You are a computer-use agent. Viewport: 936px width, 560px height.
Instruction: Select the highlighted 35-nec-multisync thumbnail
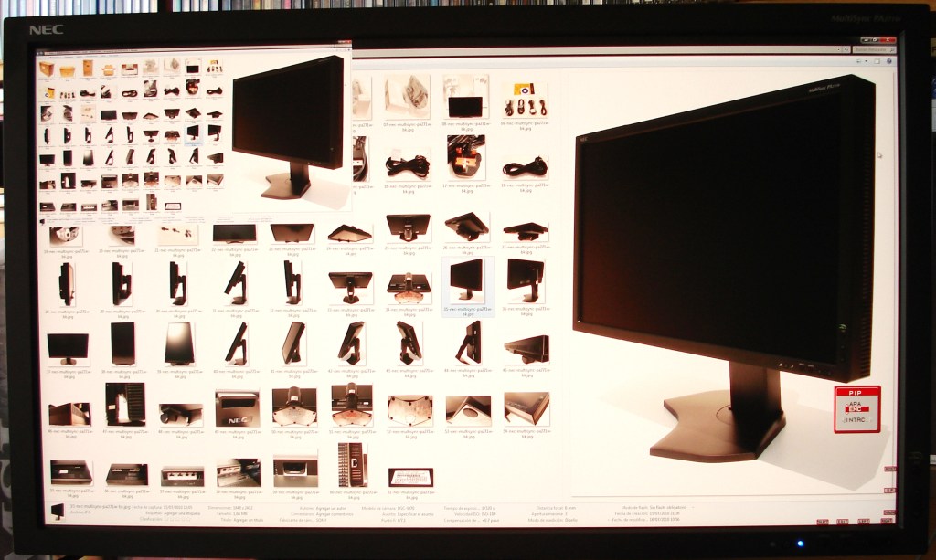466,278
